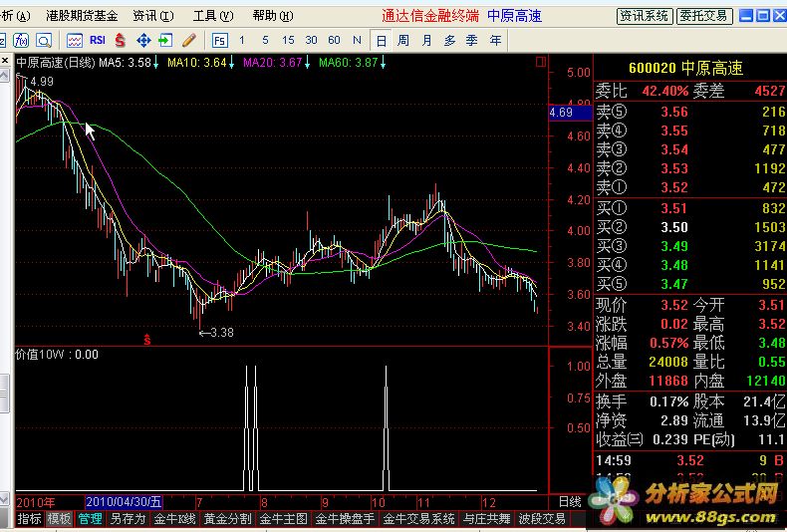Viewport: 787px width, 532px height.
Task: Open the 港股期货基金 menu
Action: coord(82,16)
